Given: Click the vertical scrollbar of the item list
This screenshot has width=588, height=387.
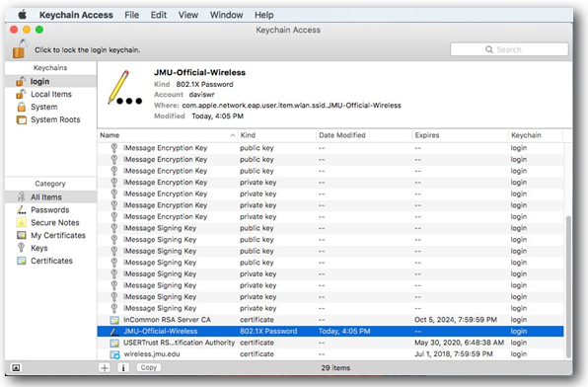Looking at the screenshot, I should [x=568, y=287].
